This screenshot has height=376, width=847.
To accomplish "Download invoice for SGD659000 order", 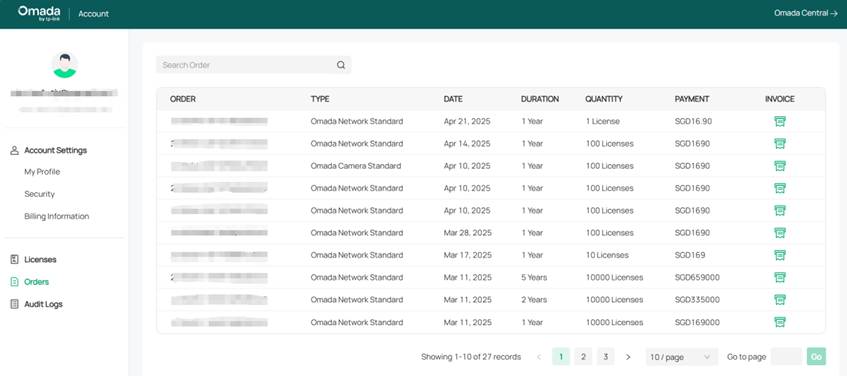I will (779, 277).
